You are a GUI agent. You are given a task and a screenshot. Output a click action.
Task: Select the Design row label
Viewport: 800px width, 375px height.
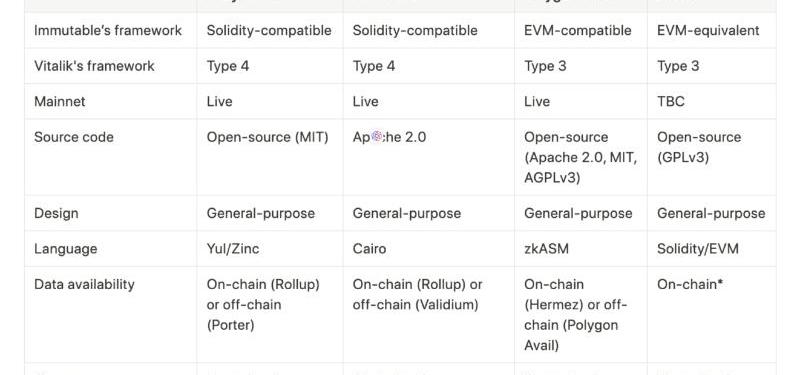[x=56, y=213]
